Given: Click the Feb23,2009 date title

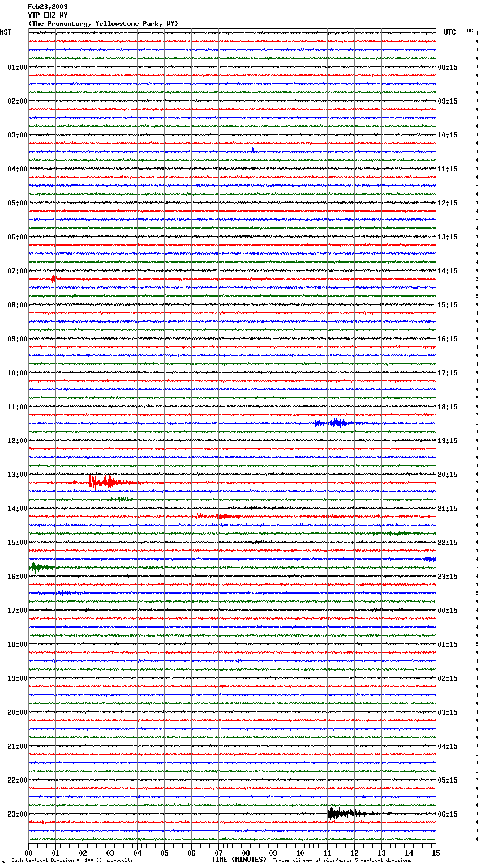Looking at the screenshot, I should click(x=48, y=7).
